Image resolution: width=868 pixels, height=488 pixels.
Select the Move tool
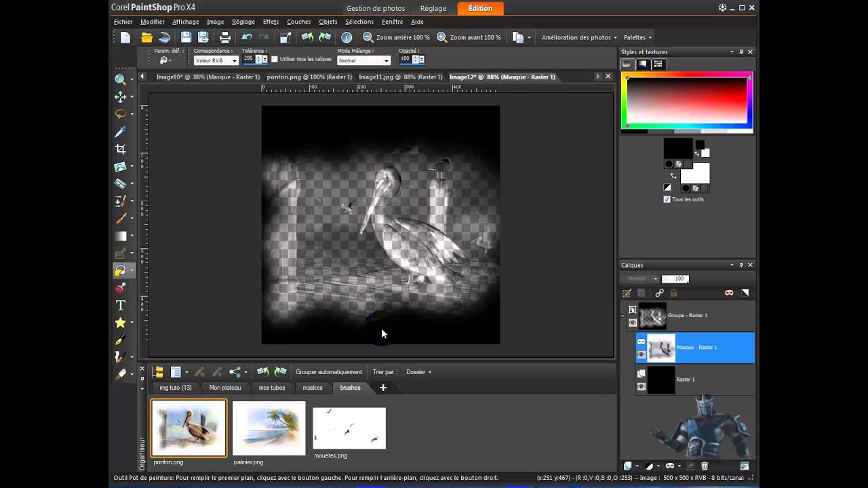pyautogui.click(x=120, y=97)
